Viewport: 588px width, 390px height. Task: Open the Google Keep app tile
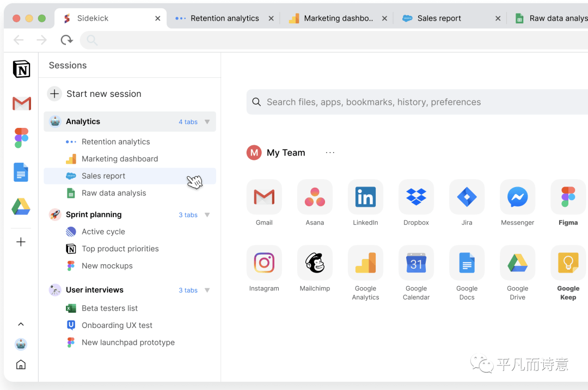(x=568, y=263)
